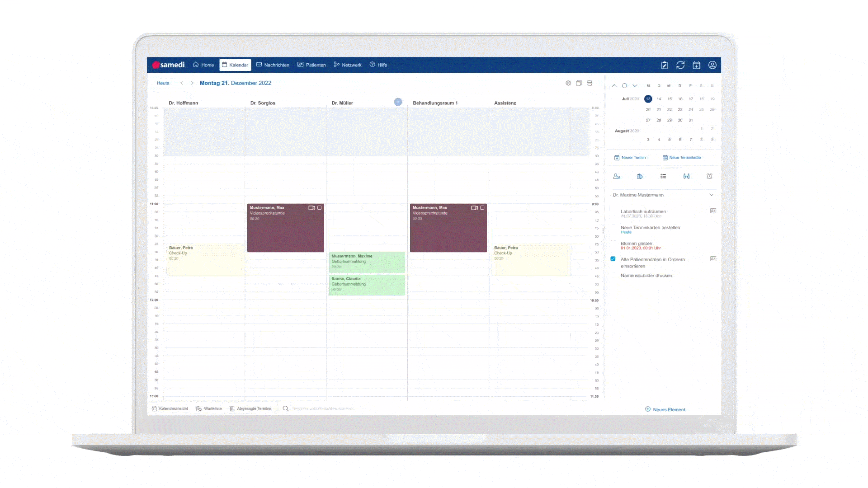Screen dimensions: 868x488
Task: Open calendar settings gear icon
Action: 568,83
